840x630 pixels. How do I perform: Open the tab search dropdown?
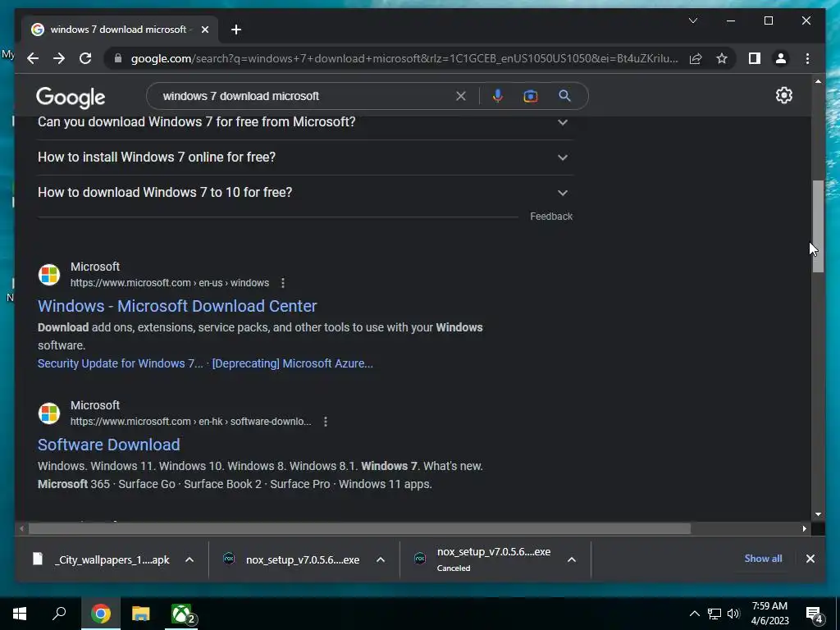point(692,21)
